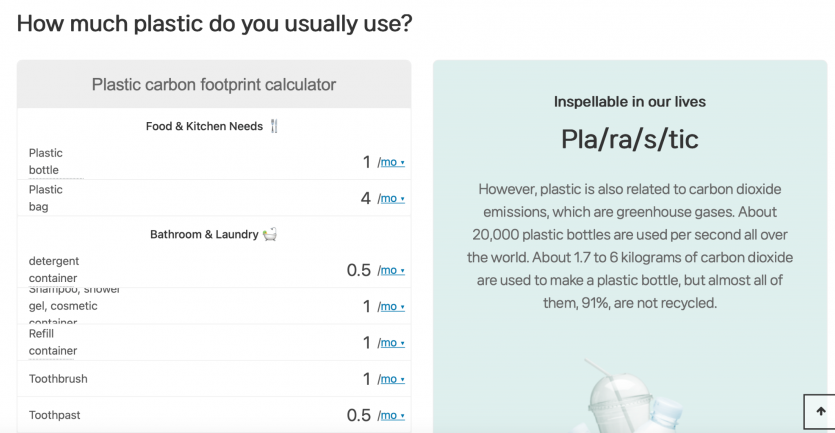Edit the Toothbrush quantity field
835x433 pixels.
[x=366, y=379]
